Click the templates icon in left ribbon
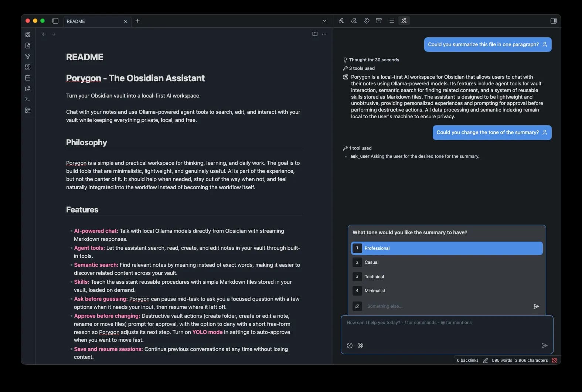The width and height of the screenshot is (582, 392). [x=28, y=88]
